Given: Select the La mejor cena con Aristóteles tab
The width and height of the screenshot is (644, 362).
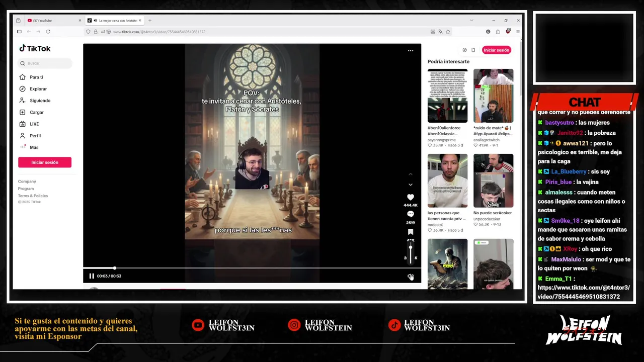Looking at the screenshot, I should (x=115, y=21).
